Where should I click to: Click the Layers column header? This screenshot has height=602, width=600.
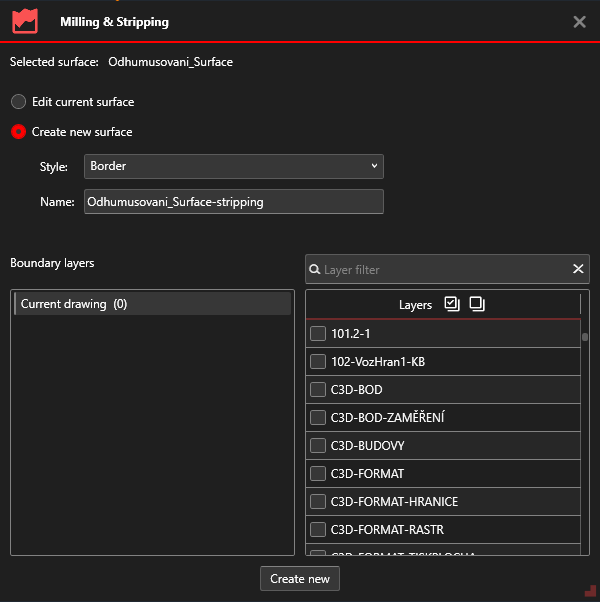(x=415, y=305)
